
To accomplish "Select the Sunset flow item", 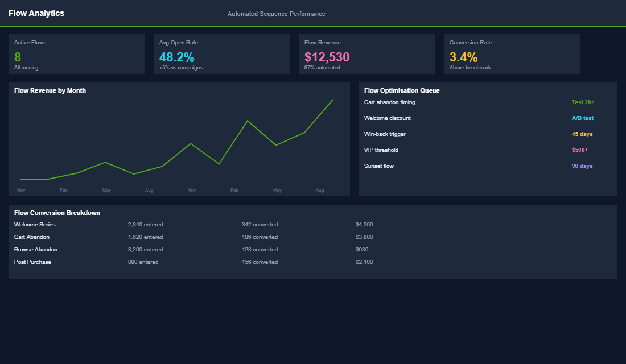I will 378,166.
